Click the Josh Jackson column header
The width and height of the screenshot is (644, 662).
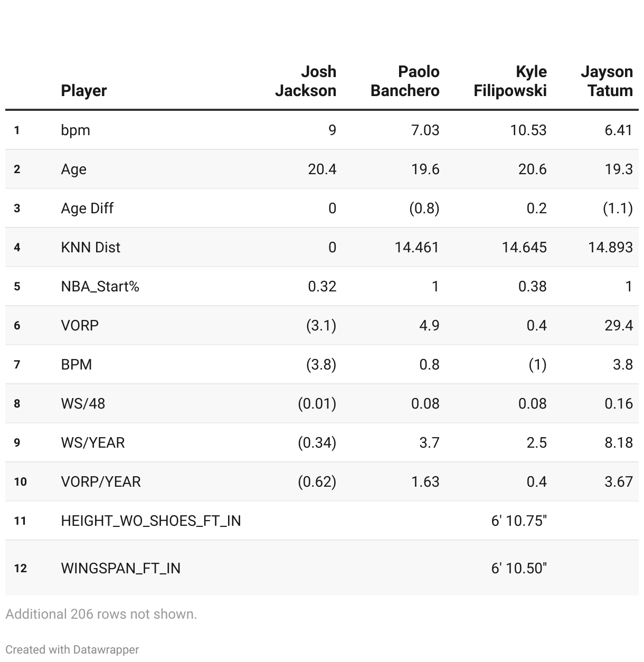click(306, 81)
